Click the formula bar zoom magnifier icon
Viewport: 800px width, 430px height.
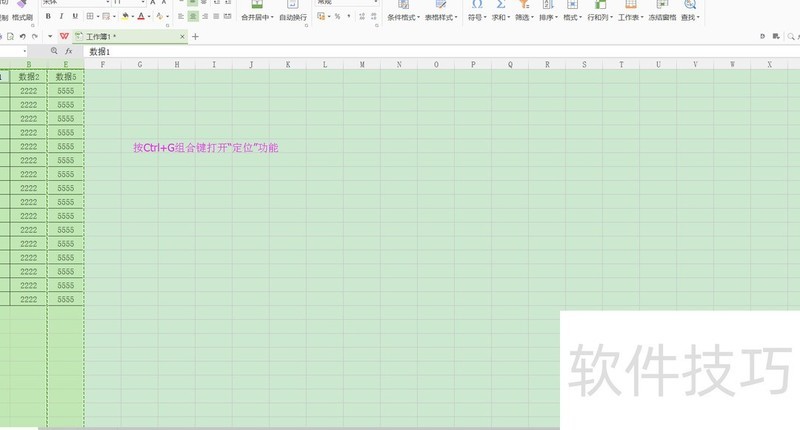click(x=54, y=51)
